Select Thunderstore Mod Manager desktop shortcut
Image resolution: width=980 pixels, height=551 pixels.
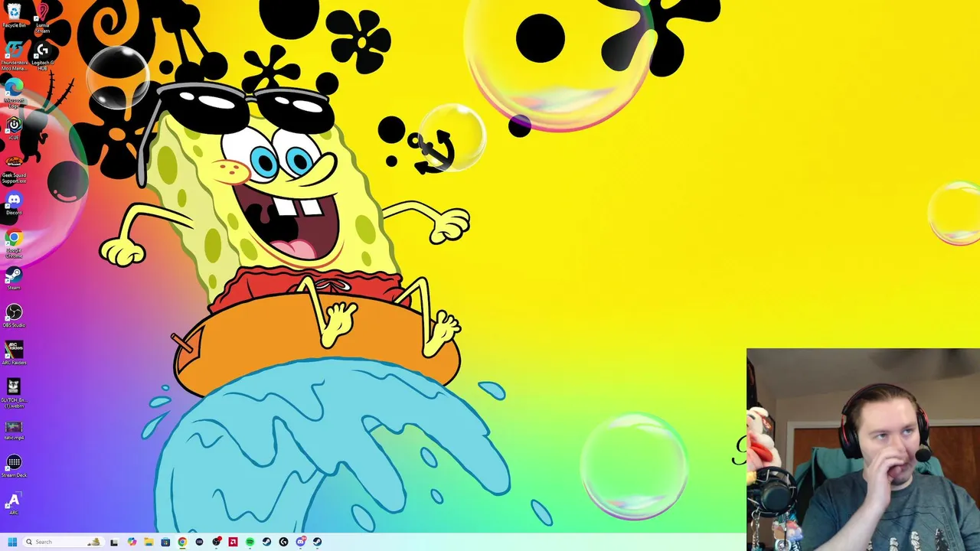click(x=14, y=55)
